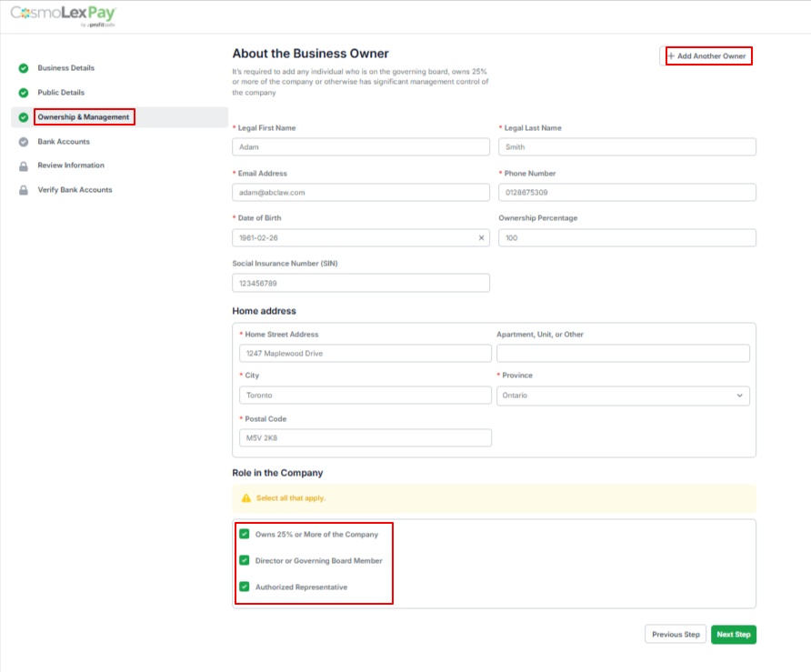This screenshot has height=672, width=811.
Task: Click the Home Street Address field
Action: click(365, 354)
